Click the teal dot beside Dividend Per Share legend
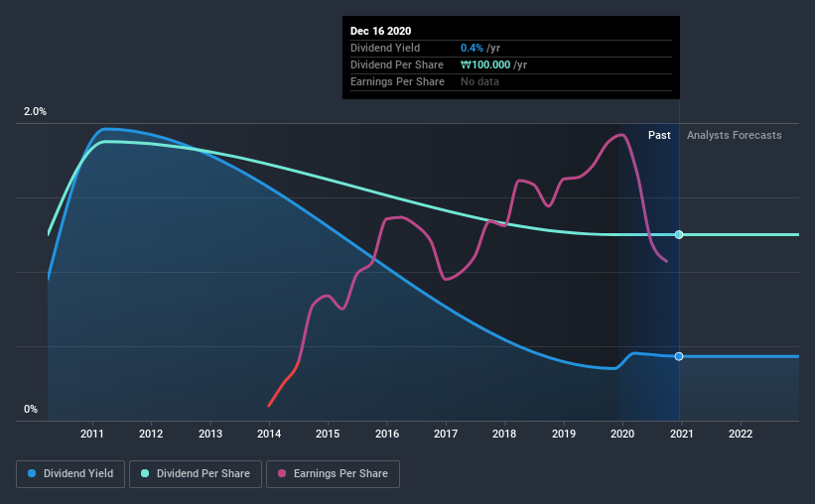The image size is (815, 504). [x=146, y=474]
